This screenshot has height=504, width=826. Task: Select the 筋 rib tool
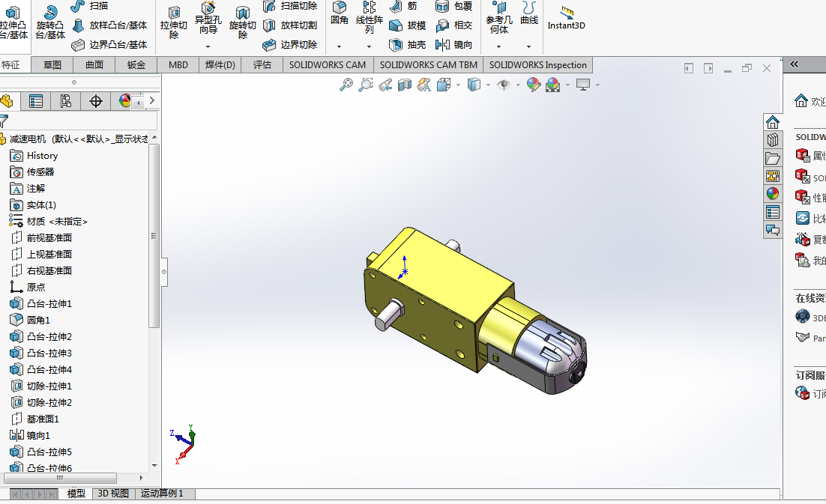point(403,6)
